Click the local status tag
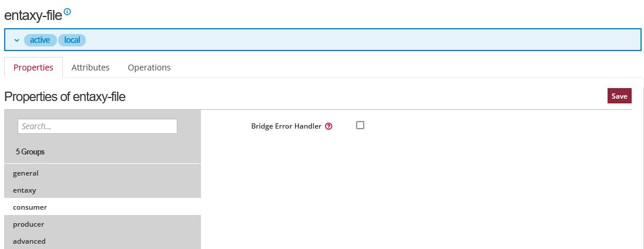 point(72,40)
